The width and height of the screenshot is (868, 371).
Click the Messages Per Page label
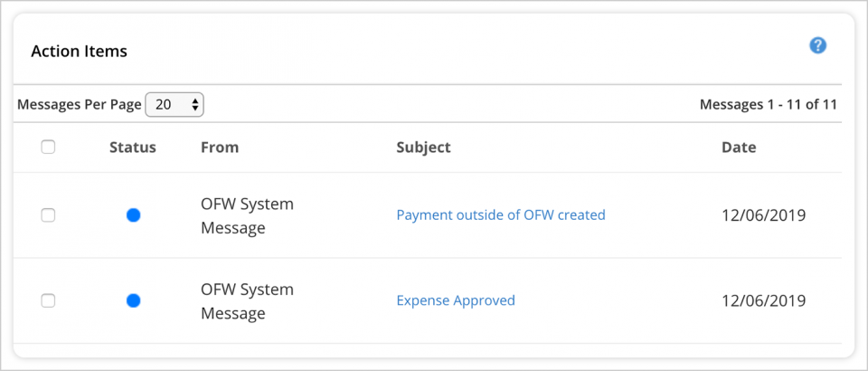(x=80, y=105)
